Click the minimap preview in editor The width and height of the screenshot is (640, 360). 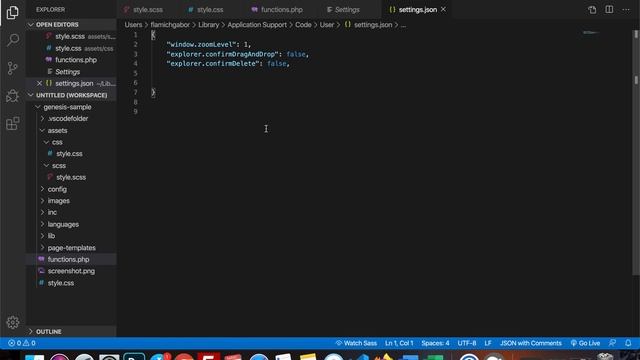pos(591,33)
